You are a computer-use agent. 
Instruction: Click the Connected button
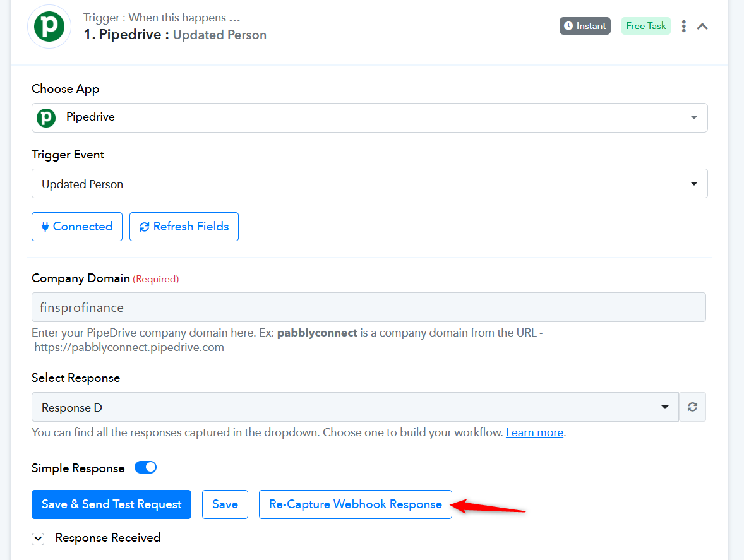(77, 227)
